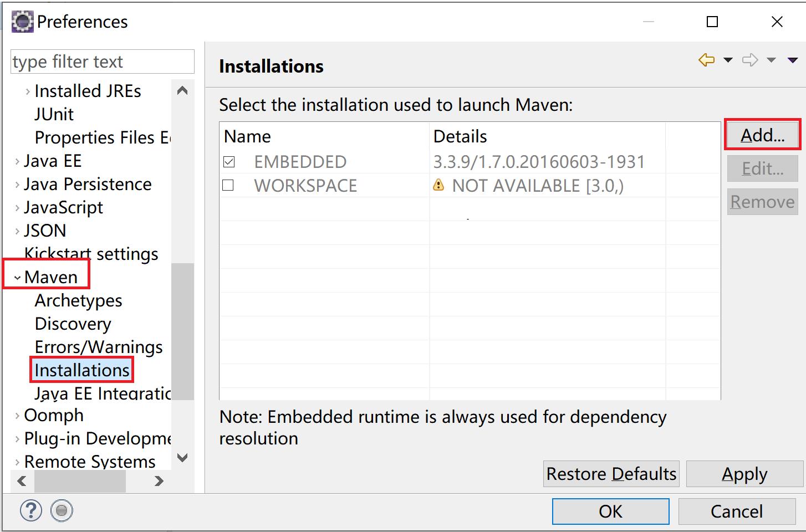Expand the Java EE tree node
This screenshot has width=806, height=532.
pos(17,161)
